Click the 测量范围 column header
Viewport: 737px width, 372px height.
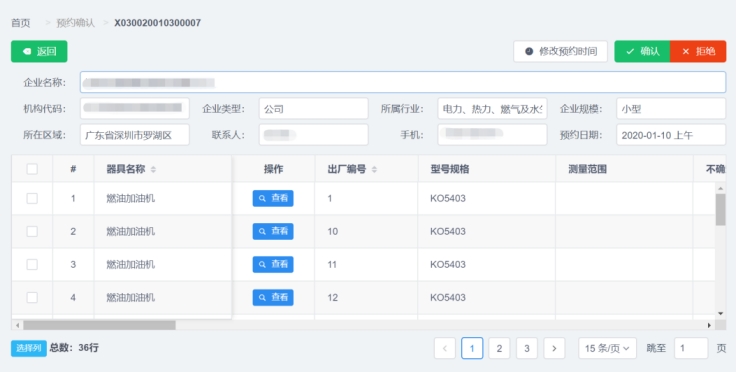588,169
